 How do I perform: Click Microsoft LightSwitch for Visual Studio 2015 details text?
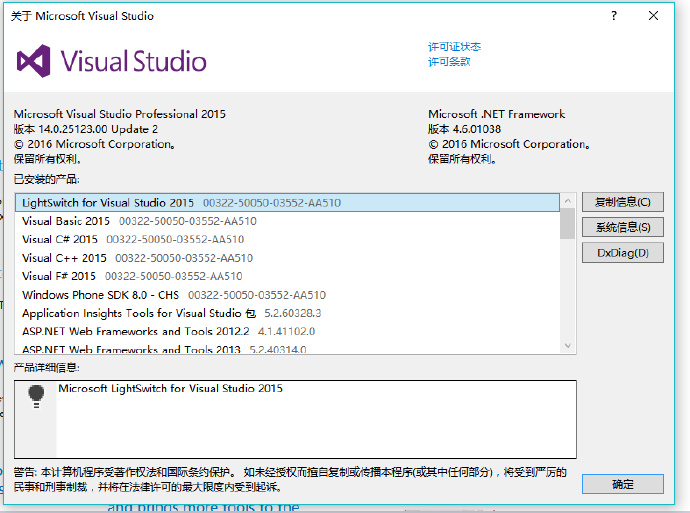click(x=170, y=388)
